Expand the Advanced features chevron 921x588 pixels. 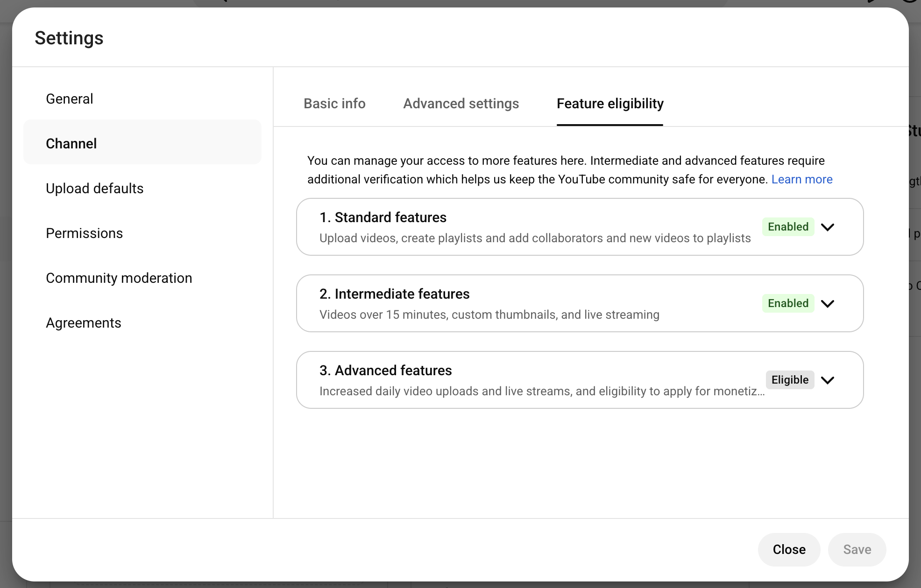(x=828, y=380)
